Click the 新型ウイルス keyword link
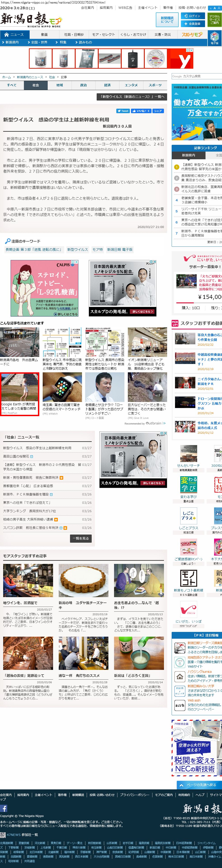This screenshot has width=222, height=868. (77, 249)
